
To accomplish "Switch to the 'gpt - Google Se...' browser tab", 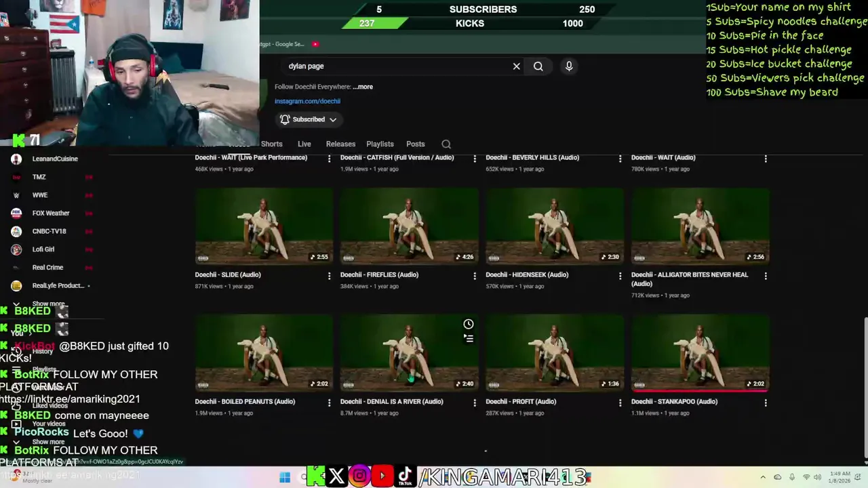I will [282, 44].
